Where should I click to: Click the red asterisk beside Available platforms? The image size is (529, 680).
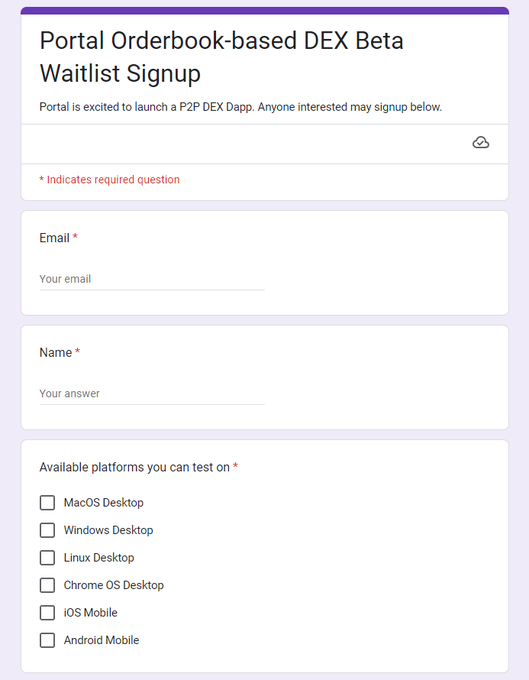point(235,466)
